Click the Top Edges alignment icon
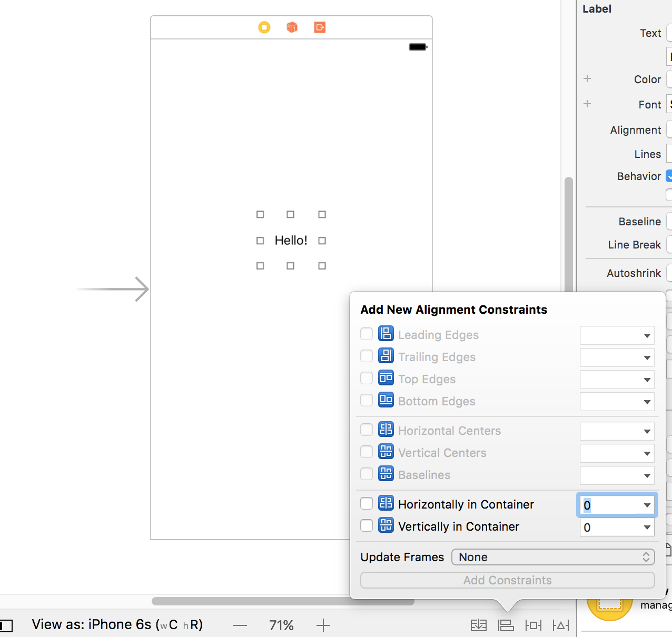Image resolution: width=672 pixels, height=637 pixels. pos(386,378)
